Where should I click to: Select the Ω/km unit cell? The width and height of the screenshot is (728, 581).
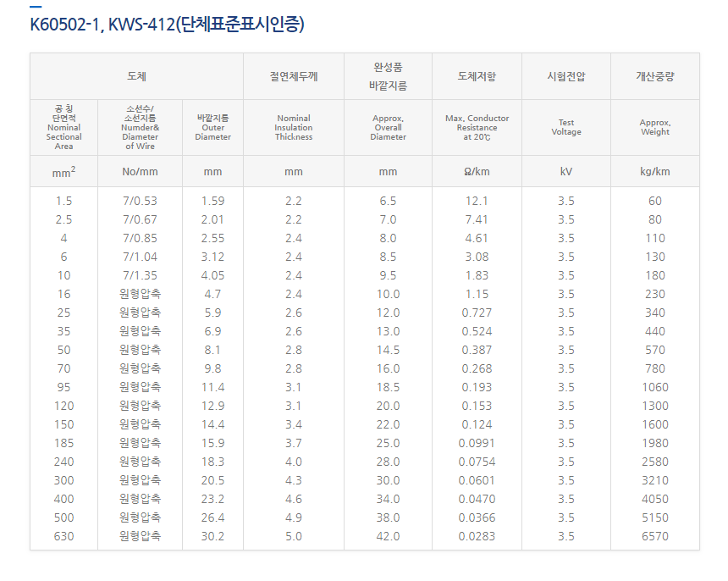(477, 171)
